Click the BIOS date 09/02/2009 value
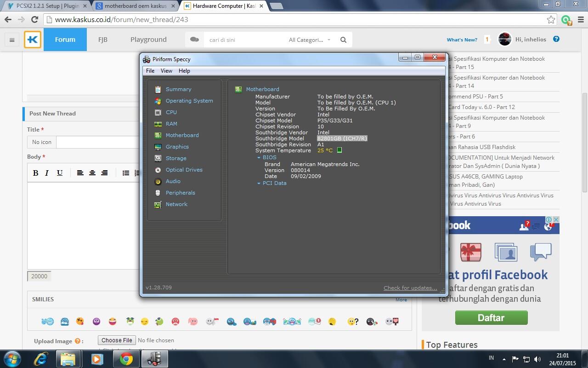This screenshot has width=588, height=368. click(x=306, y=176)
